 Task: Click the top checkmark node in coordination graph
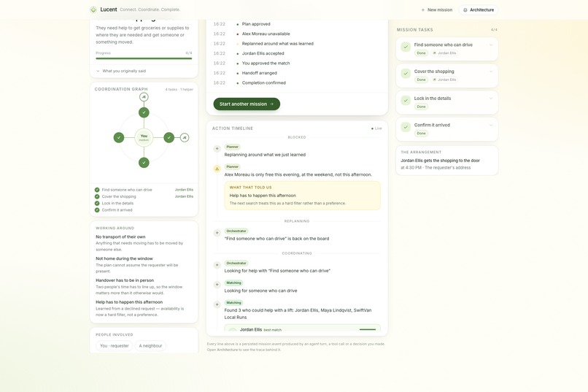144,112
